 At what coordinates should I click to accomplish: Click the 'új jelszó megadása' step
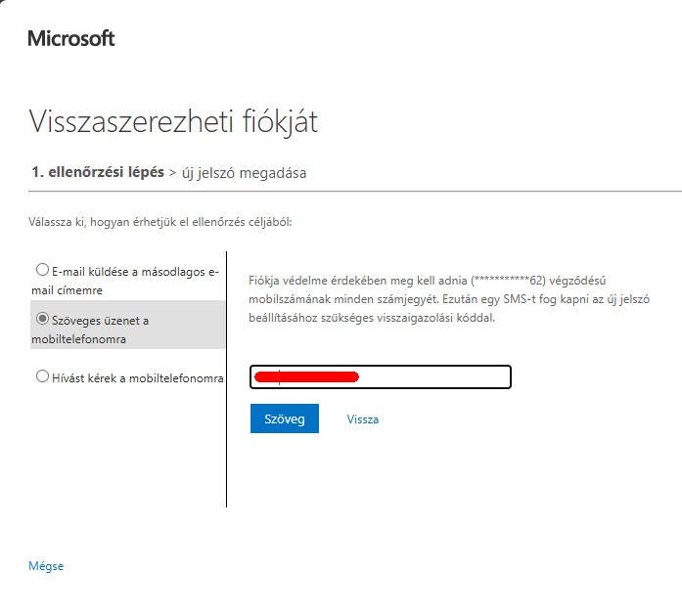[x=244, y=173]
